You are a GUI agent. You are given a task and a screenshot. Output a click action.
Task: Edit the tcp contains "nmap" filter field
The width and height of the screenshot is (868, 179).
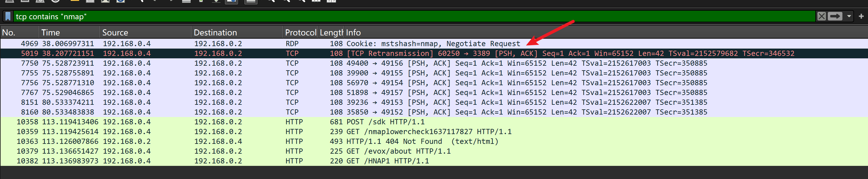point(404,16)
